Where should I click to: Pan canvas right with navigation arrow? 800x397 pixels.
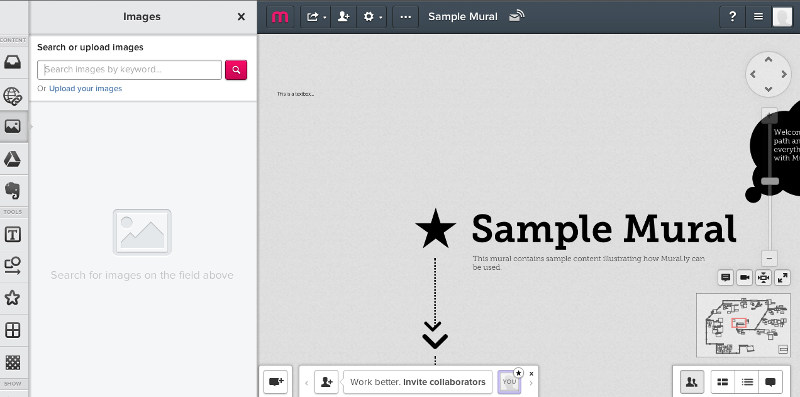[x=784, y=75]
